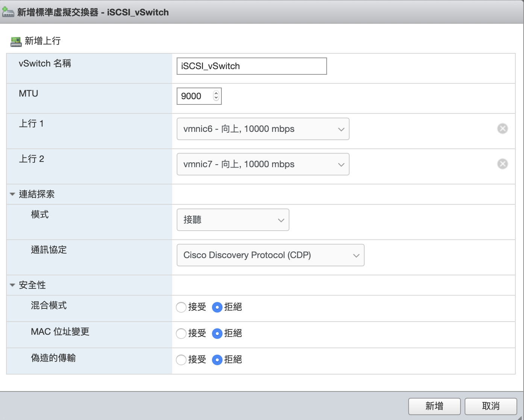Image resolution: width=524 pixels, height=420 pixels.
Task: Open uplink 1 vmnic6 dropdown
Action: 263,129
